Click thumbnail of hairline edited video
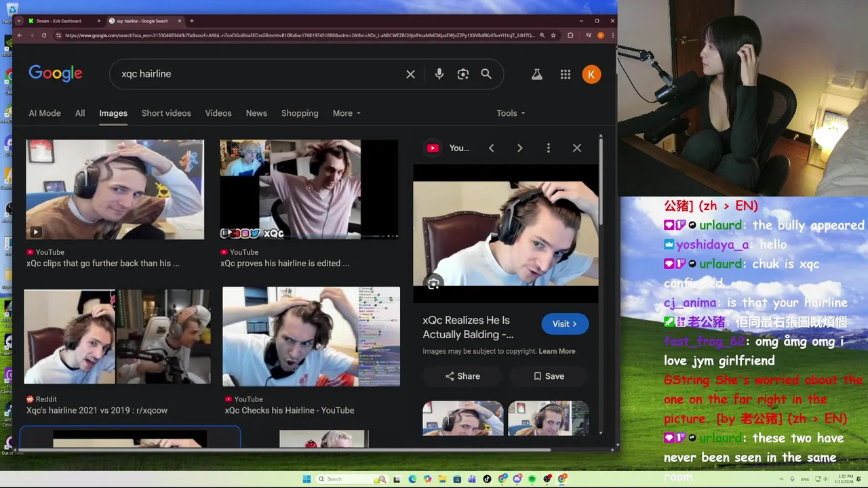 [x=309, y=190]
